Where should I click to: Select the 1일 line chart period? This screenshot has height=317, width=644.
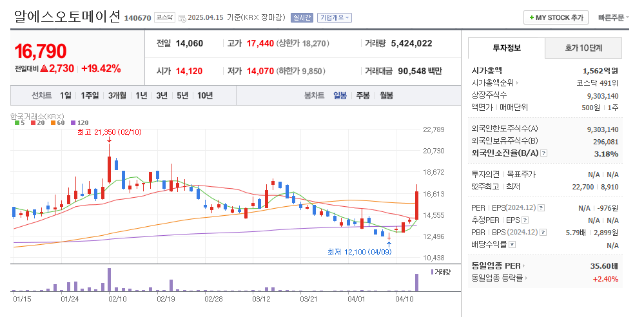[65, 95]
